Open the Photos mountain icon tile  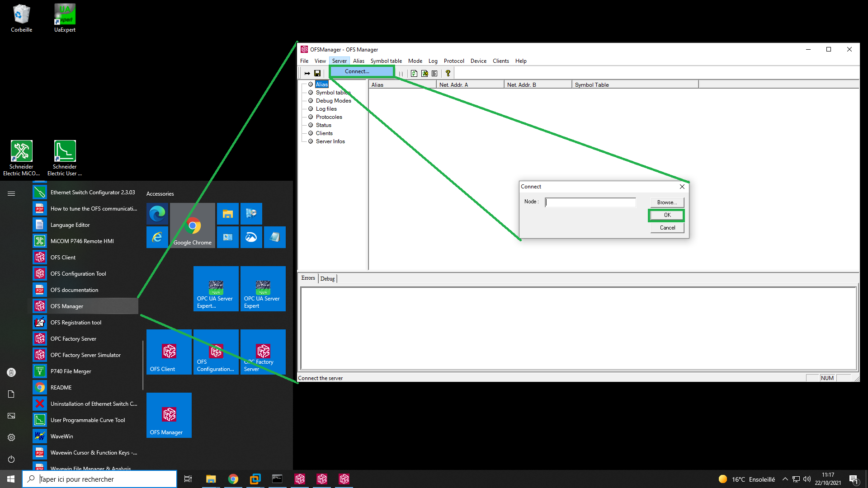click(x=251, y=237)
